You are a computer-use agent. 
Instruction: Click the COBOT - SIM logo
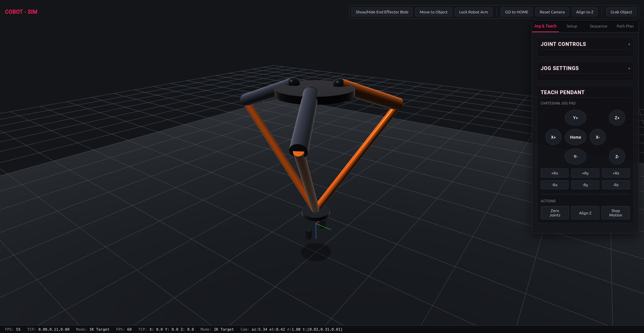[x=21, y=12]
